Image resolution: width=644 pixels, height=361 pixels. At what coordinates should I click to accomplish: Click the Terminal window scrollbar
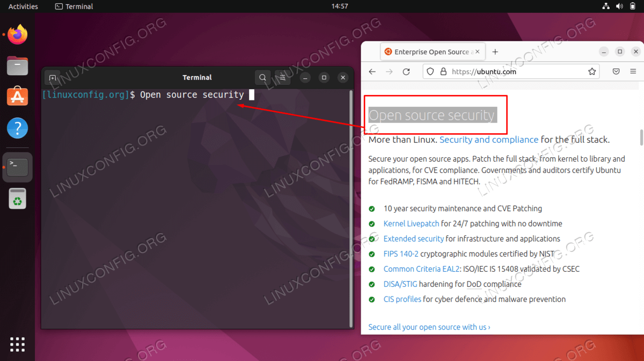[x=352, y=208]
